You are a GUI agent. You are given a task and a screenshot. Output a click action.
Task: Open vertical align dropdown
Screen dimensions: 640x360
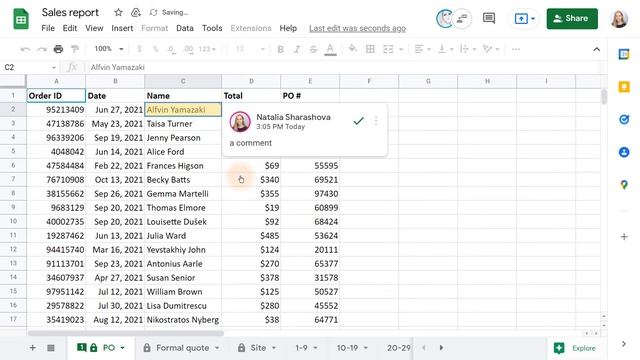(x=445, y=49)
